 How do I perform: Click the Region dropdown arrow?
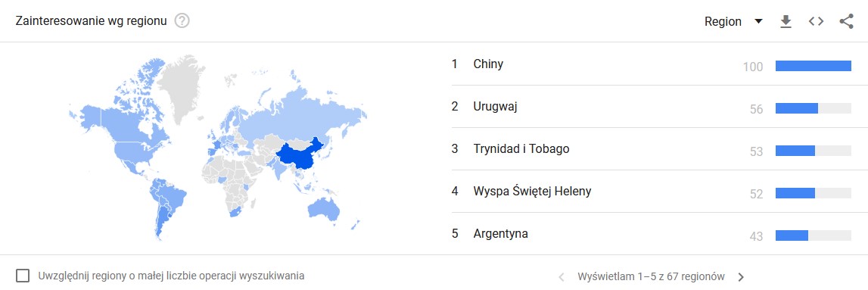click(758, 22)
